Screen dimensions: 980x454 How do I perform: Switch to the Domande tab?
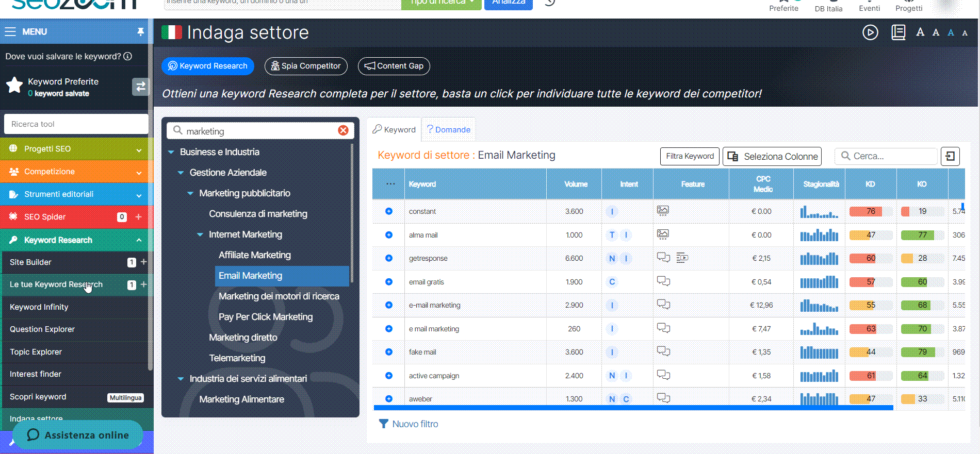[x=448, y=130]
